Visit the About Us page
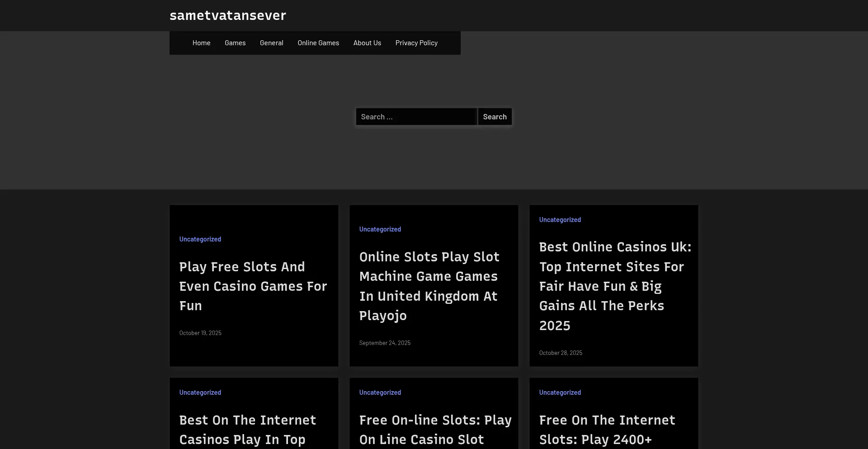868x449 pixels. [x=367, y=43]
